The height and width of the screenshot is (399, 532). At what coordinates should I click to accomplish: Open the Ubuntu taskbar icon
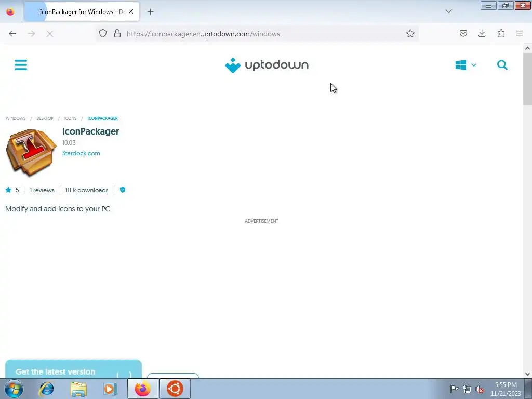click(x=175, y=389)
